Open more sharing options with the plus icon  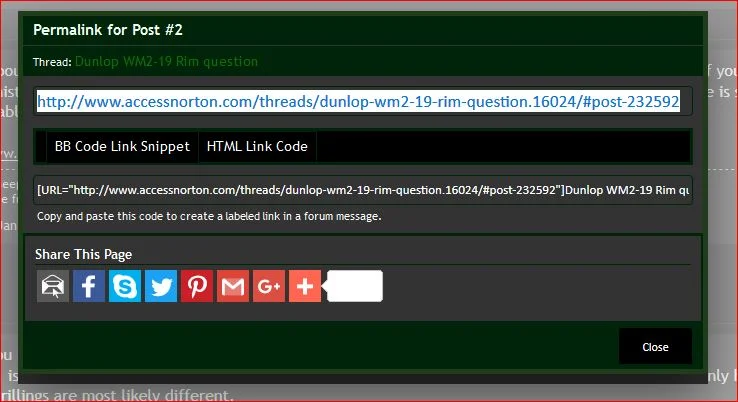click(305, 286)
